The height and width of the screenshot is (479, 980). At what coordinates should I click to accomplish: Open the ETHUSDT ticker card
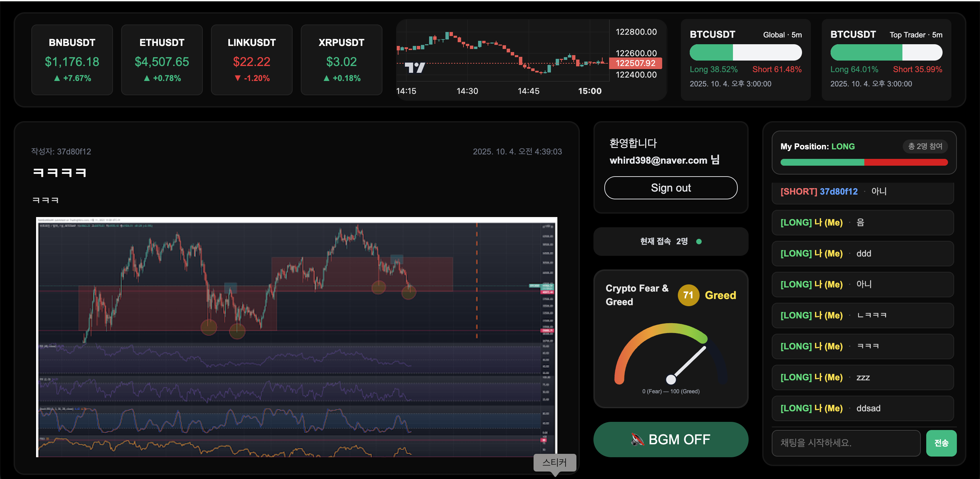162,60
